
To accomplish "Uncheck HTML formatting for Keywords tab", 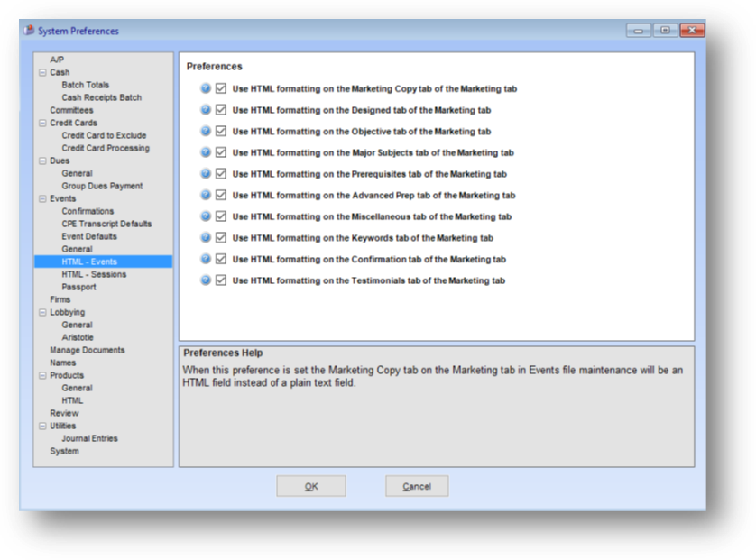I will click(x=221, y=237).
